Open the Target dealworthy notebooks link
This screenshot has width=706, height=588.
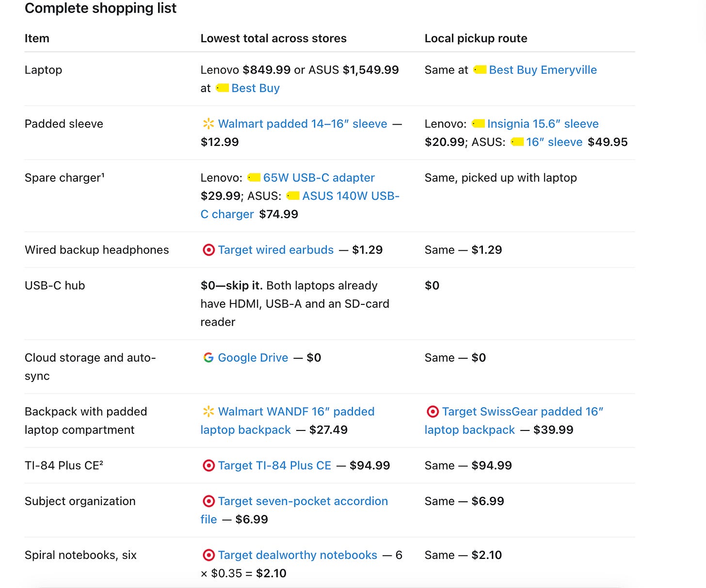(297, 555)
